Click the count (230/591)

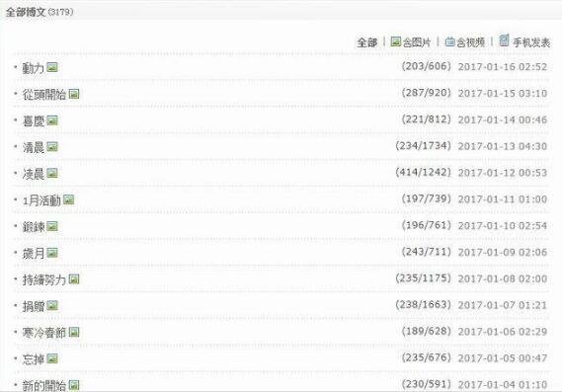pos(426,384)
